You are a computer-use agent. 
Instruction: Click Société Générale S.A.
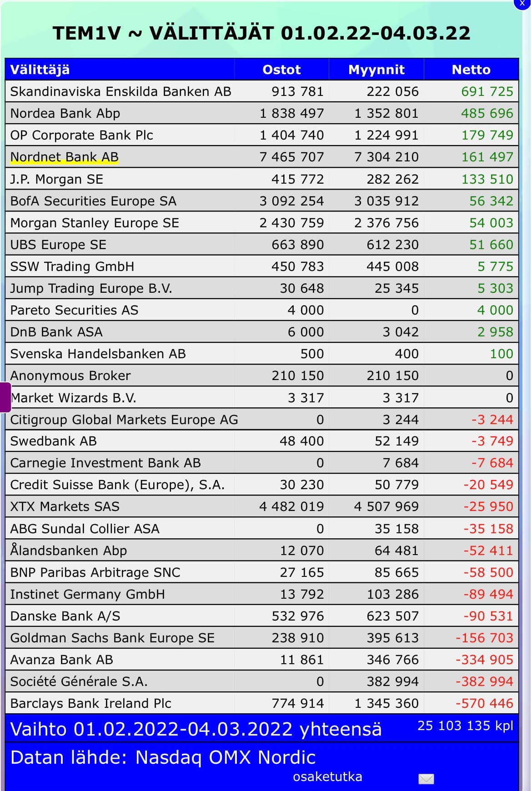coord(79,681)
